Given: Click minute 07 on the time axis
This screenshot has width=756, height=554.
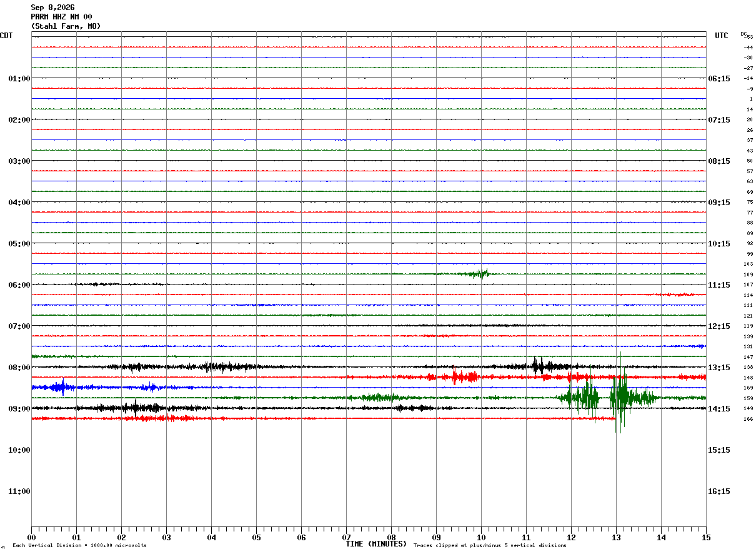Looking at the screenshot, I should [x=346, y=537].
